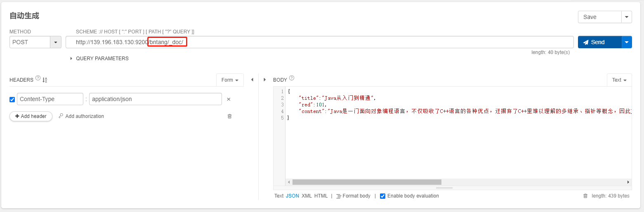Click the Send request button
Image resolution: width=644 pixels, height=212 pixels.
coord(599,42)
